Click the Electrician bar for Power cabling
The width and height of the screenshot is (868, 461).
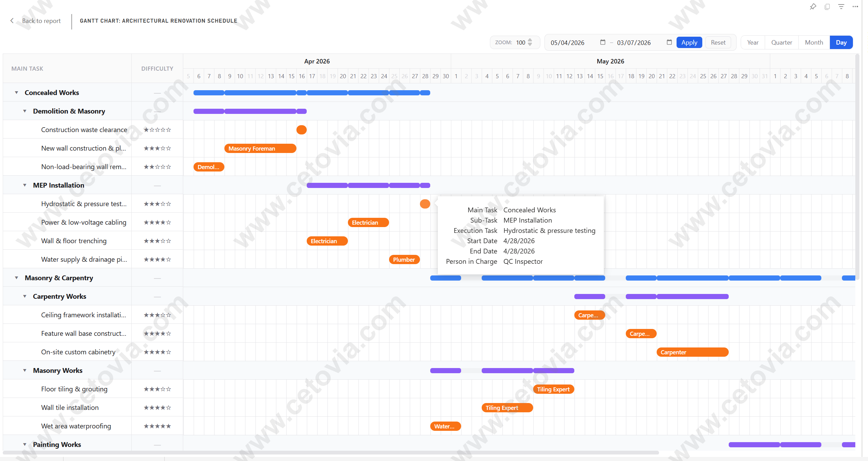pos(368,223)
